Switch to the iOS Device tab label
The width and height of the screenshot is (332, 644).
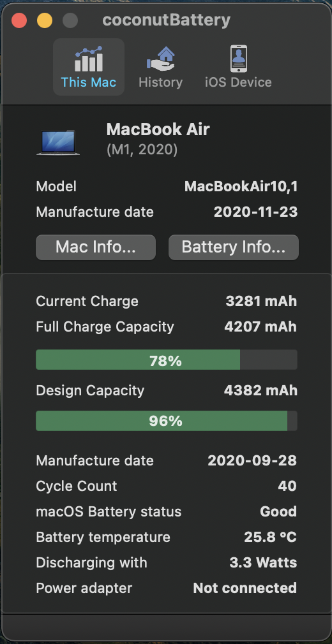[x=238, y=82]
